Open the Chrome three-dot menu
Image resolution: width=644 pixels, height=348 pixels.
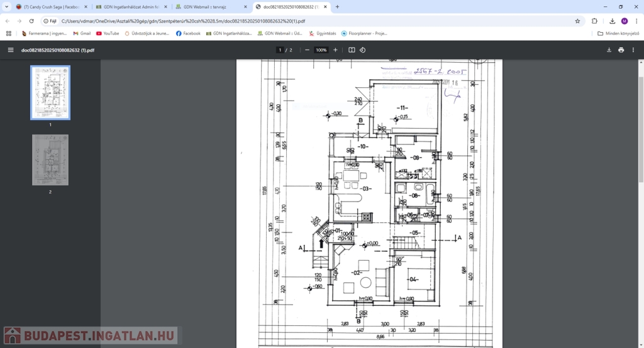tap(636, 21)
